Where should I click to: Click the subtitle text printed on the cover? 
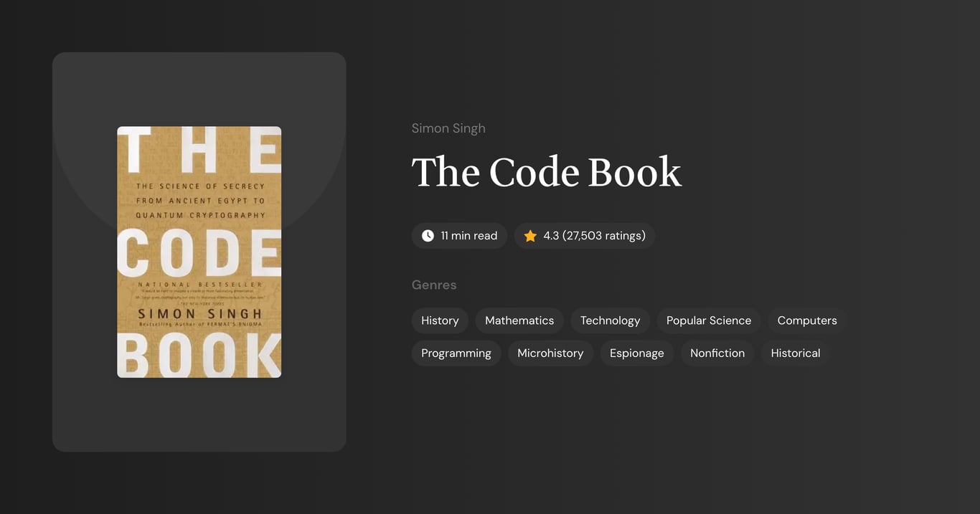[x=200, y=201]
